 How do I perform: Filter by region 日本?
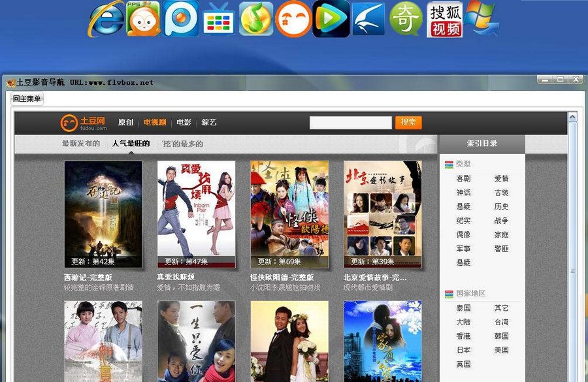click(x=463, y=350)
